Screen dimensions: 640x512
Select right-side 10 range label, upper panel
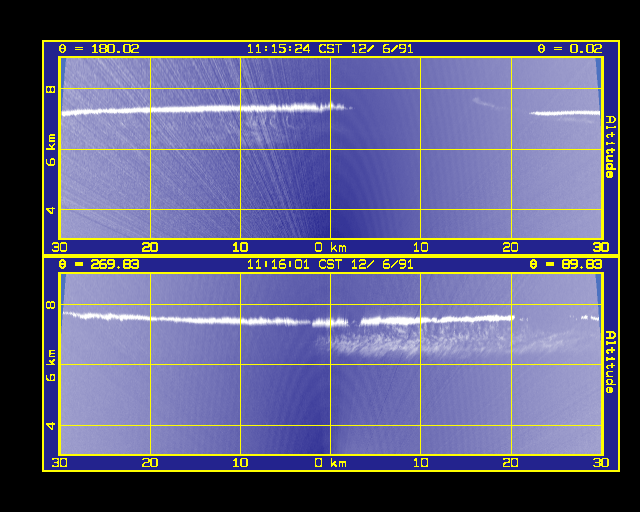click(420, 247)
